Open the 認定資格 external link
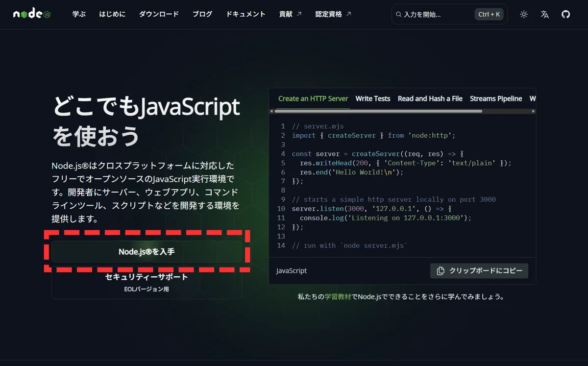 click(333, 14)
